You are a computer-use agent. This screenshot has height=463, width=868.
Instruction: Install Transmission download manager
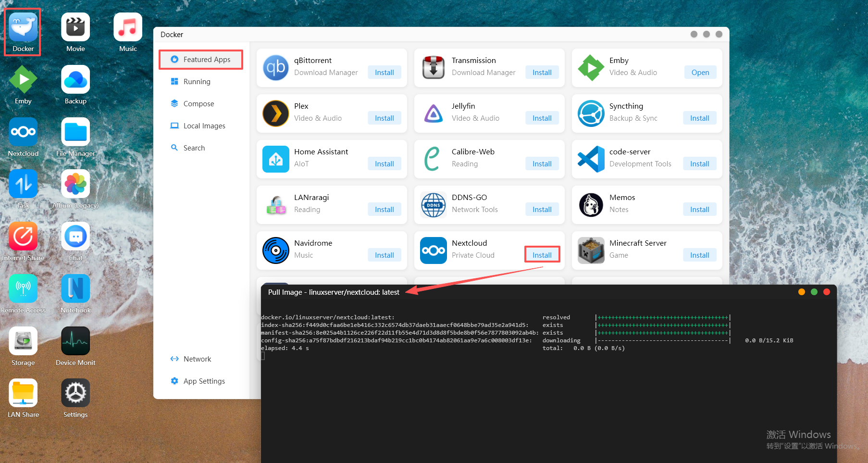pyautogui.click(x=542, y=73)
